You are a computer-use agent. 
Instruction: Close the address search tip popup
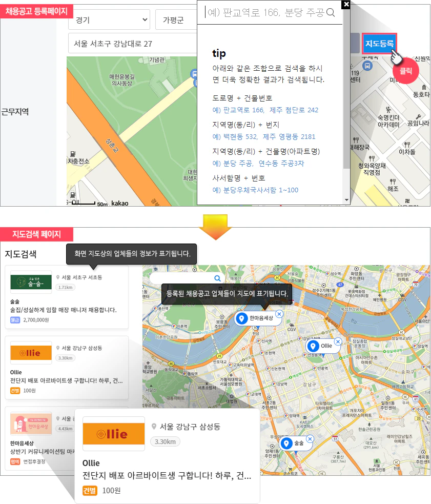tap(346, 4)
